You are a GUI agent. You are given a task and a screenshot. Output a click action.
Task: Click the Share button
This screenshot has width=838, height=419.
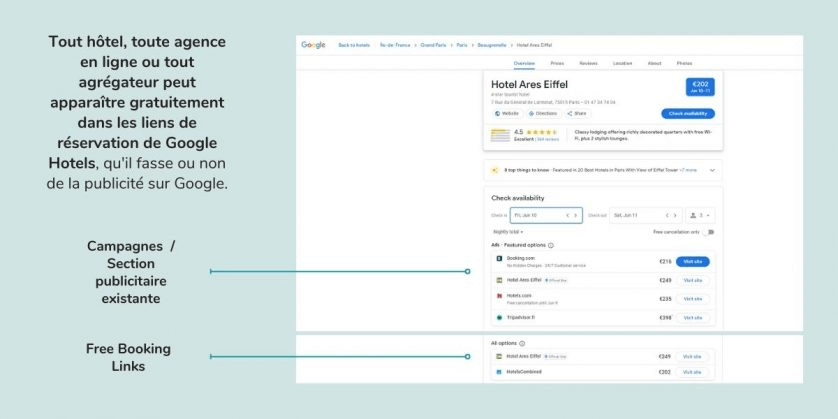[x=577, y=114]
